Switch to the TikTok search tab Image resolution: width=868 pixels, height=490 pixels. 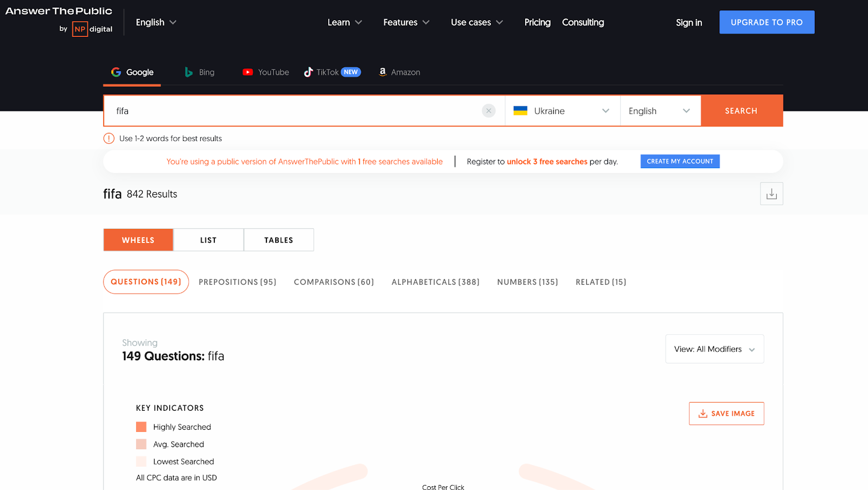(x=332, y=72)
